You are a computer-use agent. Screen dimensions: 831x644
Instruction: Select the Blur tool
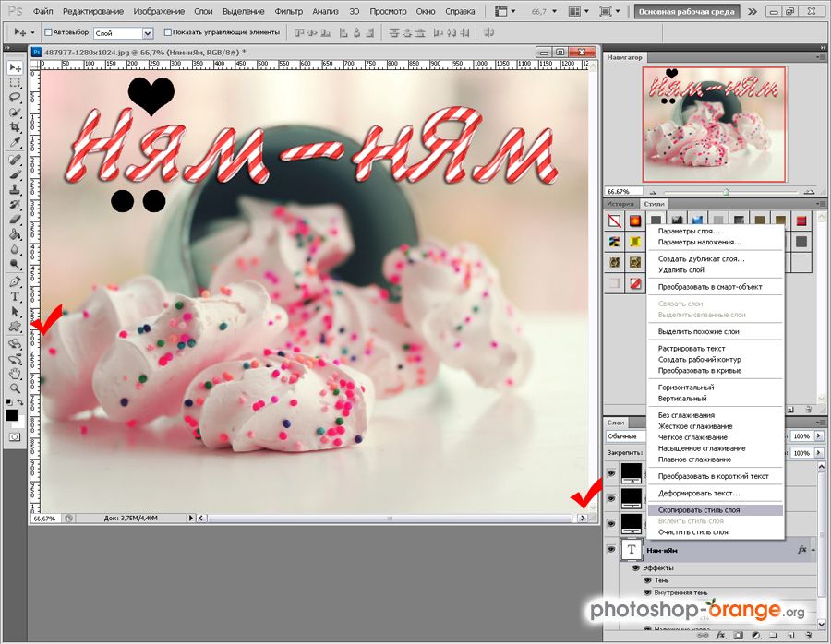15,249
